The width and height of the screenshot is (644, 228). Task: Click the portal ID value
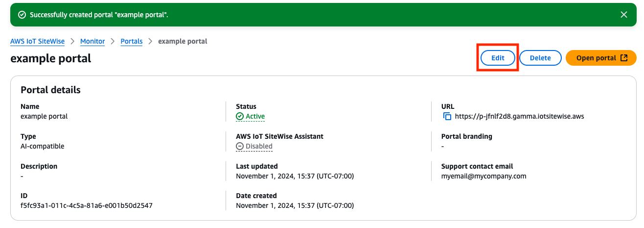87,205
